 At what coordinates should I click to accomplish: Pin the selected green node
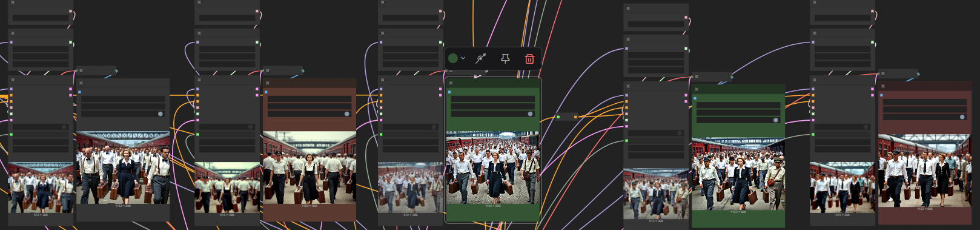505,58
